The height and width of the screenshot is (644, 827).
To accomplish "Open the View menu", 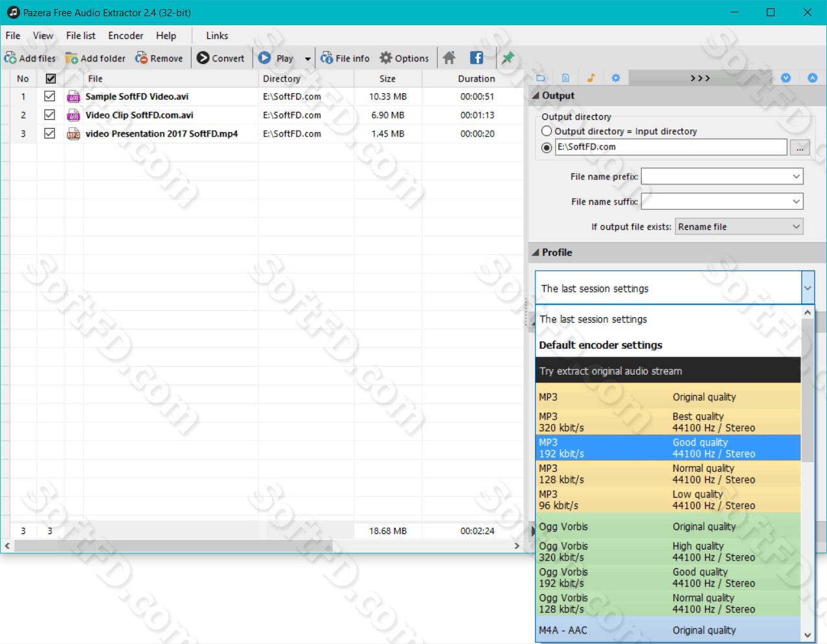I will click(43, 36).
